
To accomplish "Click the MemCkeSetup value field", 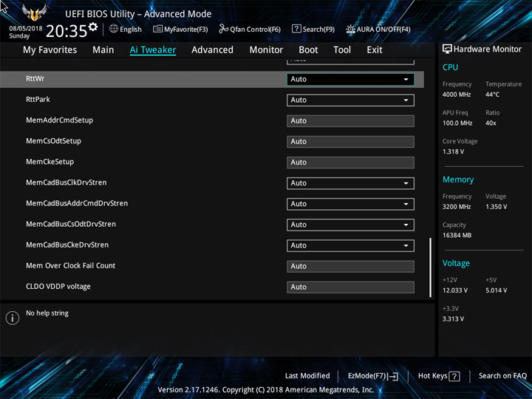I will (350, 163).
